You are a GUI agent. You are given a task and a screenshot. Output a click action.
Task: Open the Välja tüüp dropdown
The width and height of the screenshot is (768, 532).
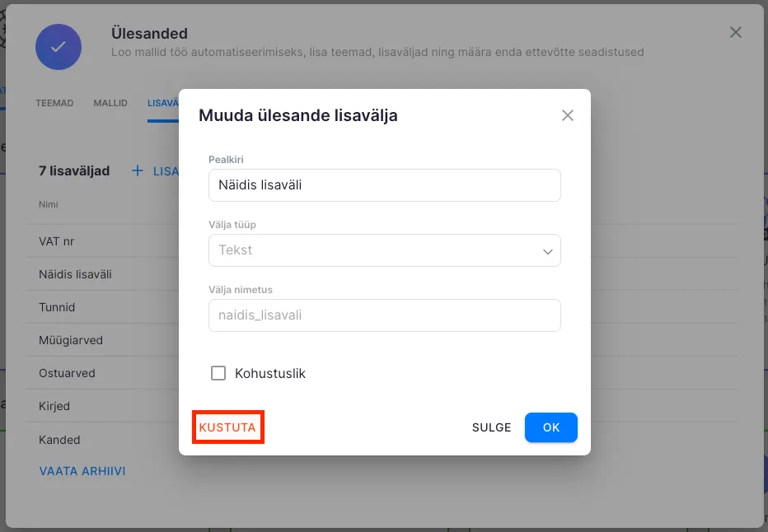pos(384,250)
